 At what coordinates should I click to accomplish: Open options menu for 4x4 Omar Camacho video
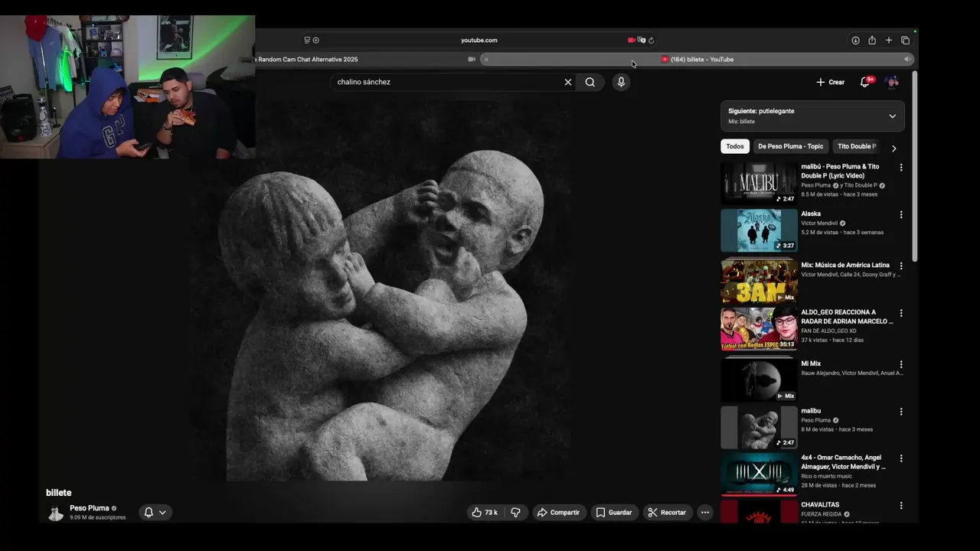coord(900,458)
